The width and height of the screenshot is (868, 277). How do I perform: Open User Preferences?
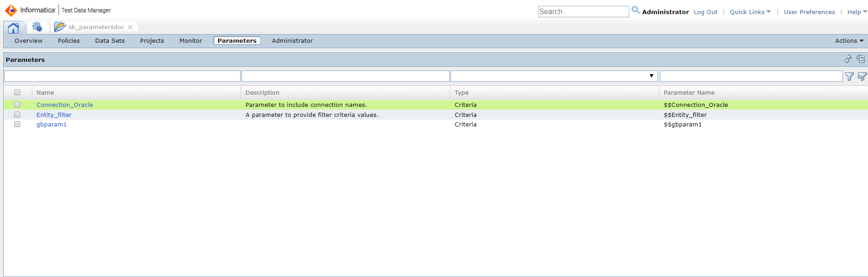point(809,12)
